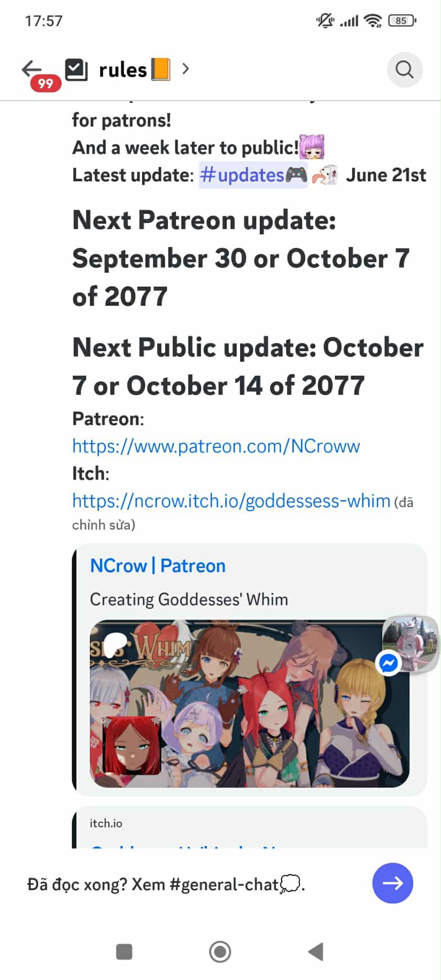Tap the blue arrow to general-chat
The width and height of the screenshot is (441, 980).
tap(393, 883)
